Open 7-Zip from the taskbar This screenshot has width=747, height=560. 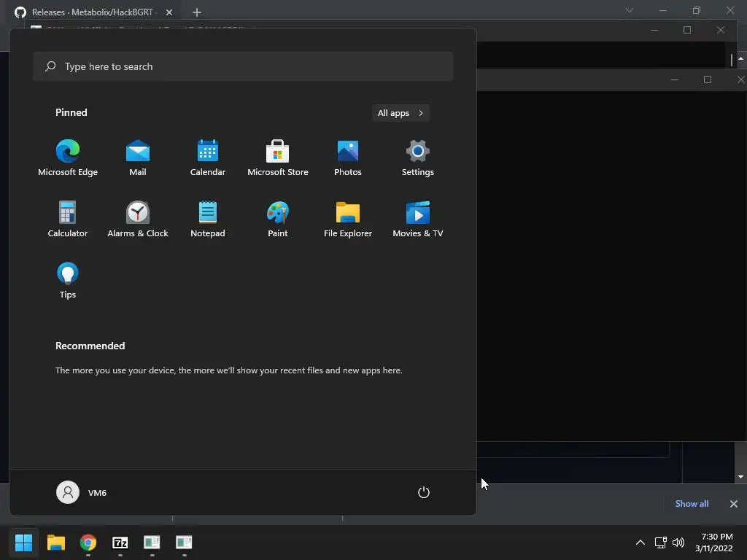[120, 542]
